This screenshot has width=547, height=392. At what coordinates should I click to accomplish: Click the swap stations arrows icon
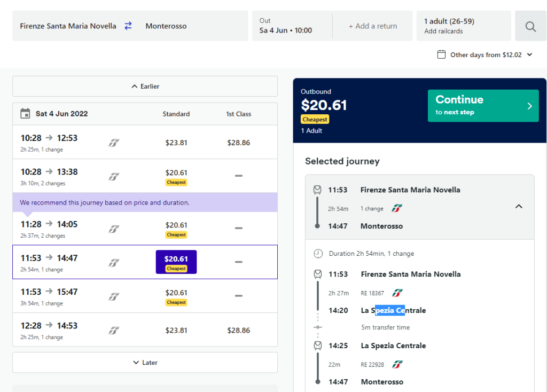[128, 26]
